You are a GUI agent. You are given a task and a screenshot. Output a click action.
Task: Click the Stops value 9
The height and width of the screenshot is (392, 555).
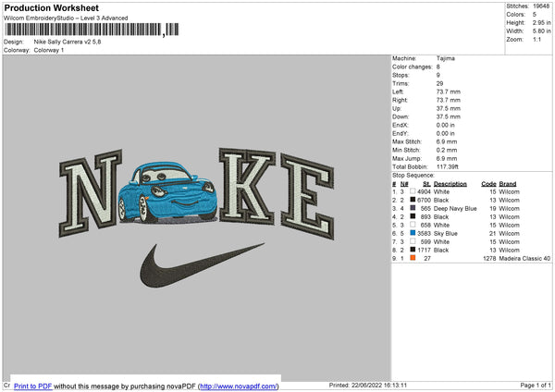pos(438,75)
